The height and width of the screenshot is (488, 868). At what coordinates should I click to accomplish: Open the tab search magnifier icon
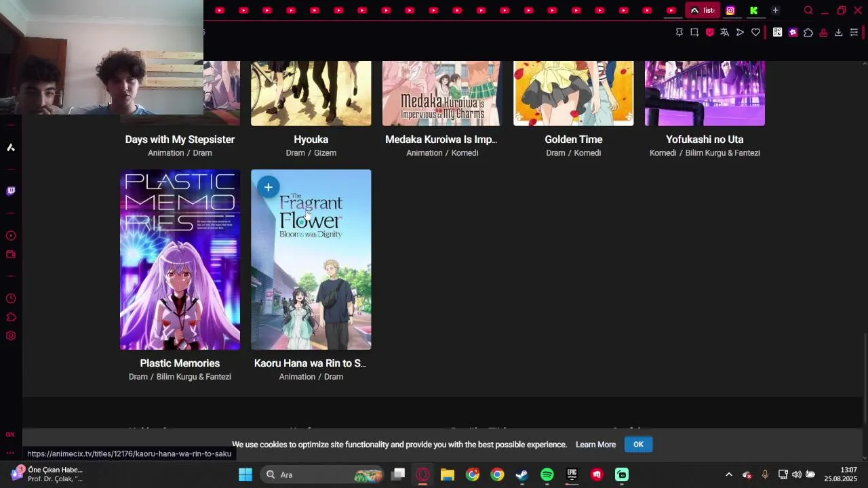click(x=808, y=10)
